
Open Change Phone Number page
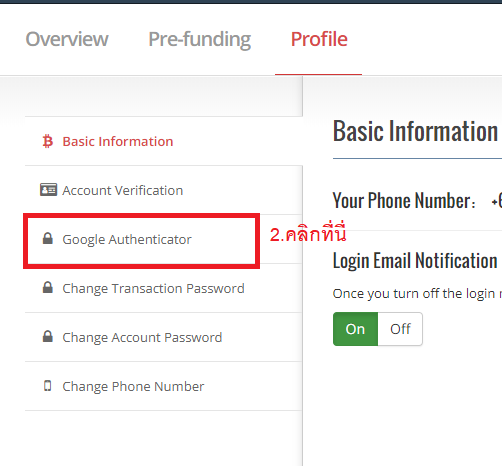[163, 386]
